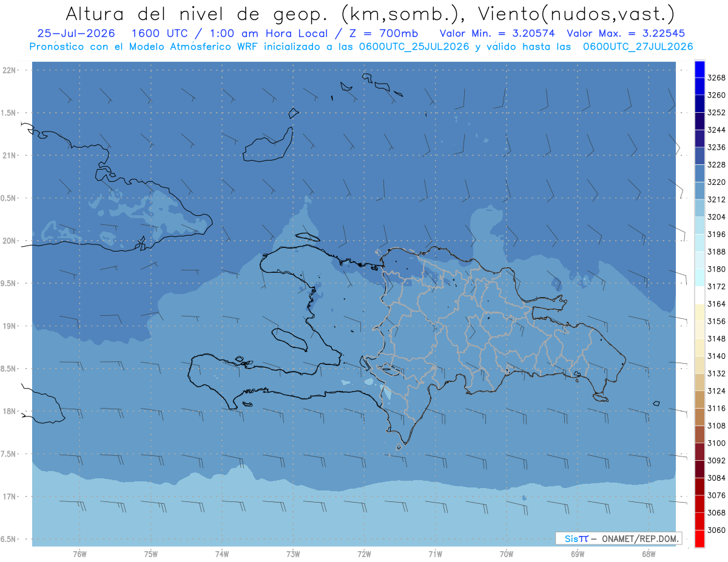Image resolution: width=728 pixels, height=562 pixels.
Task: Click the '3148' colorbar value
Action: (x=716, y=339)
